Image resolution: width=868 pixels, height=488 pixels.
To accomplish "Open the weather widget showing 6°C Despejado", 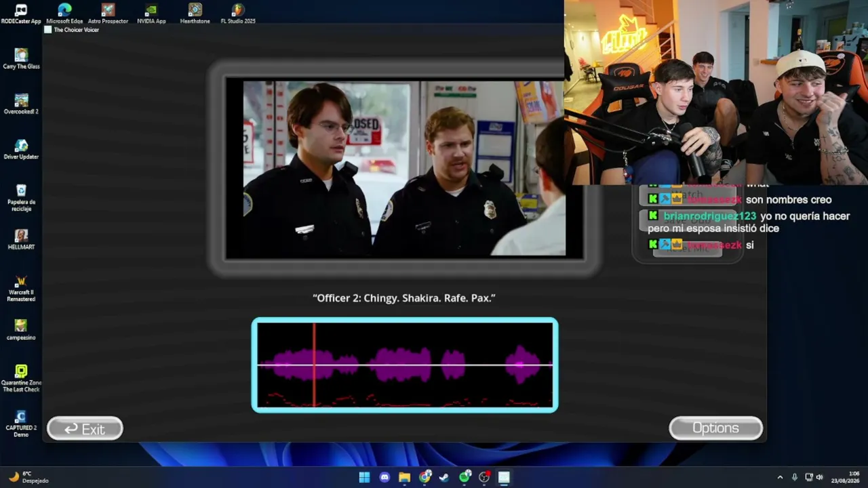I will tap(28, 477).
